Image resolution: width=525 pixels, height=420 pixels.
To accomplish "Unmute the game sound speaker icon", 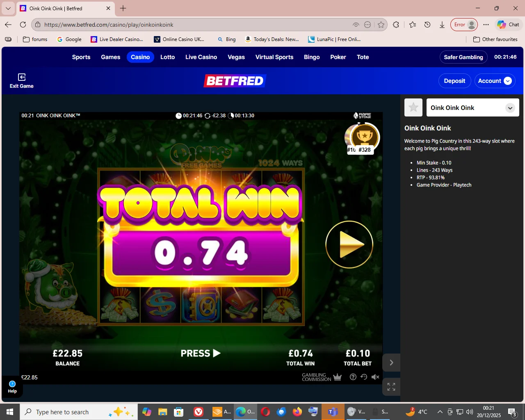I will (x=375, y=377).
